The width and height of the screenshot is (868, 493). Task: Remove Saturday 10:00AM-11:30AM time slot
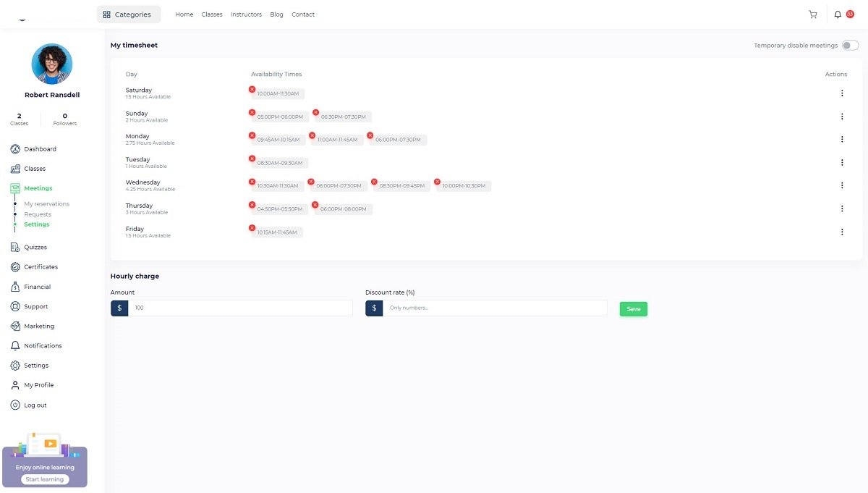coord(252,89)
